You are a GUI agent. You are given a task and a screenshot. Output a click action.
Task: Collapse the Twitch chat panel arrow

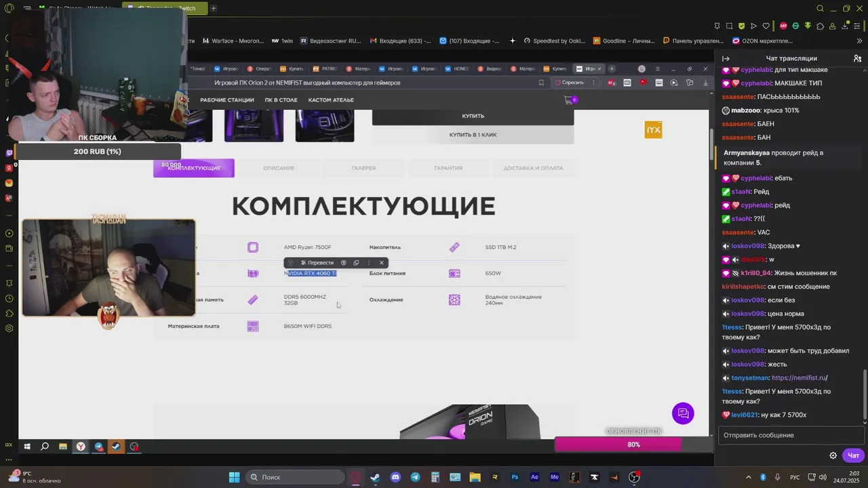click(x=726, y=58)
